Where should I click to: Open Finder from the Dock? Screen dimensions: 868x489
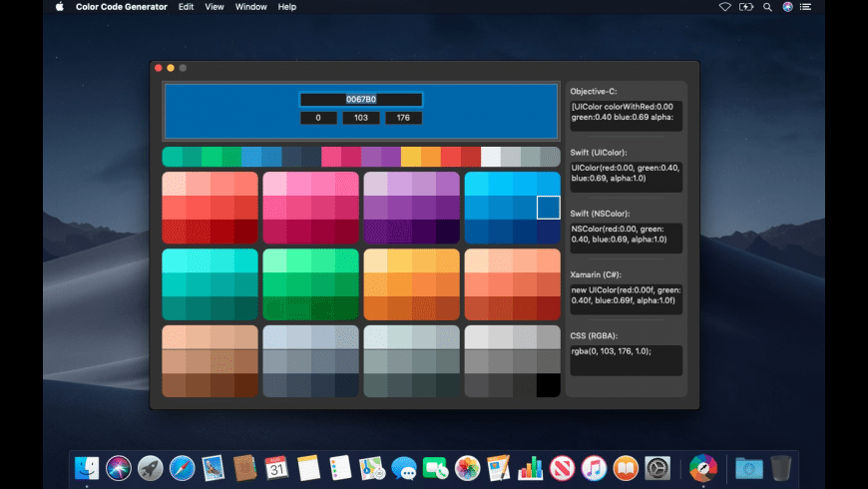click(87, 468)
